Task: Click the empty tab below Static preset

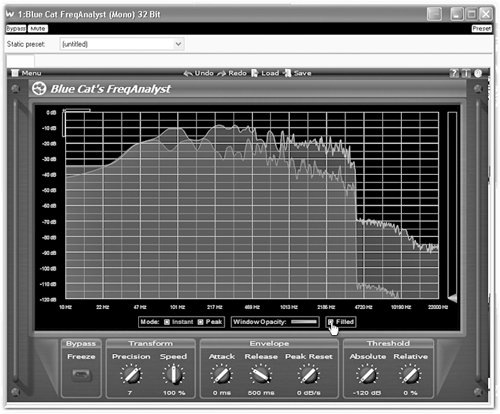Action: click(20, 61)
